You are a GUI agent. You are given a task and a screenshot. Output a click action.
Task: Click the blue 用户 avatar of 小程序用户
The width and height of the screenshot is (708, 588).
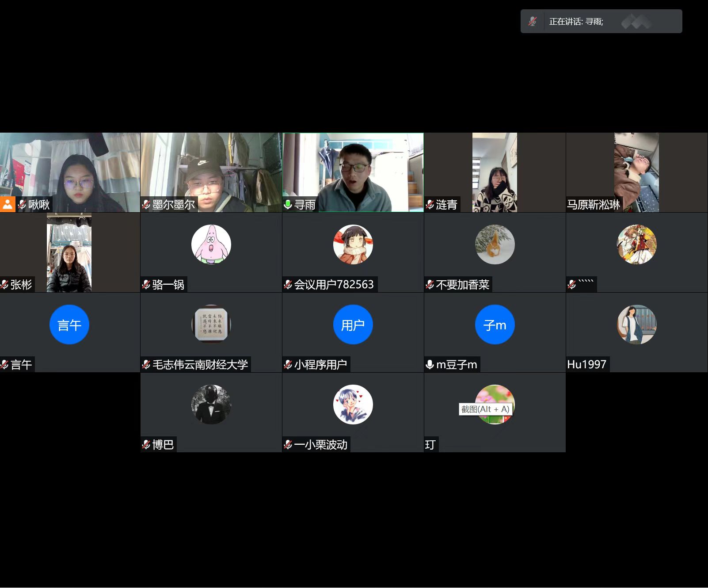coord(353,325)
